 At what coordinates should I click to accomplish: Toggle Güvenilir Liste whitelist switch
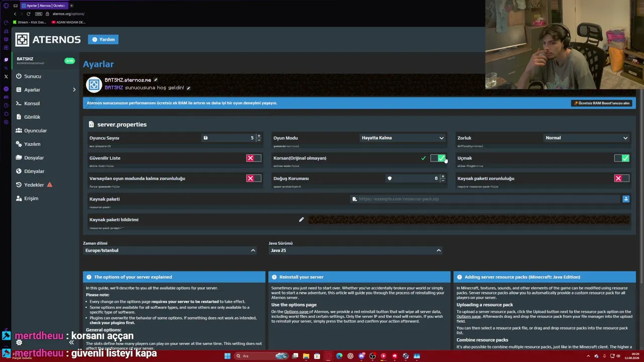coord(254,158)
